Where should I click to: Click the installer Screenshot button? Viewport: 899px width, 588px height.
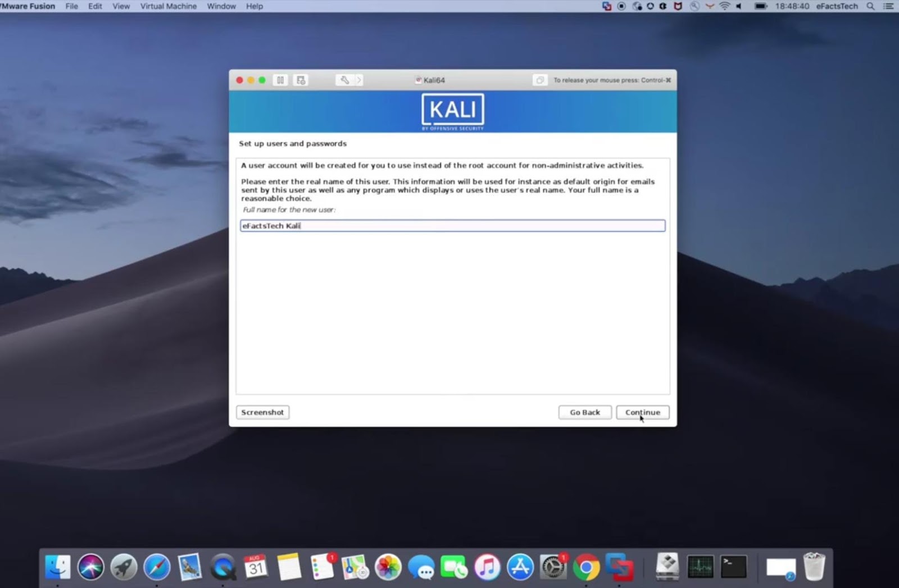[262, 412]
